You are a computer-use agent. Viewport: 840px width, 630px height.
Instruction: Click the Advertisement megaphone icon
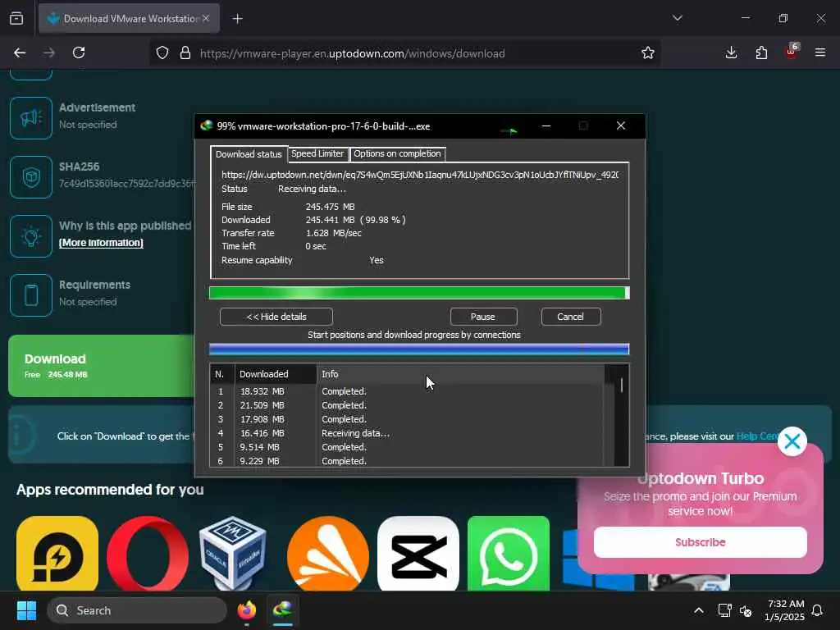31,118
